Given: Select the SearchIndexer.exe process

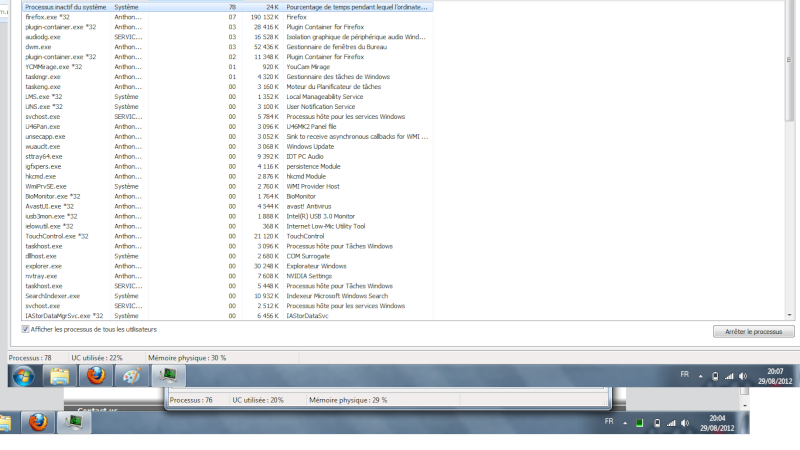Looking at the screenshot, I should [228, 296].
